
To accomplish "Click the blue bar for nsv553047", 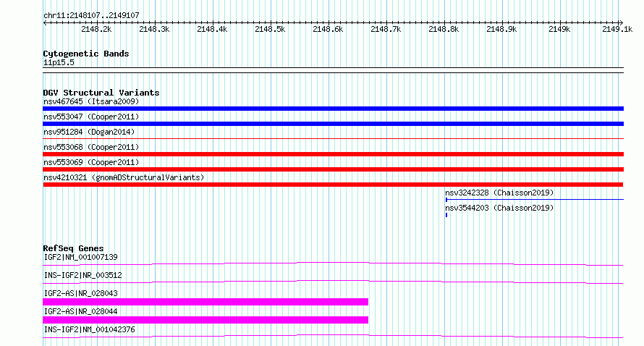I will (x=333, y=124).
